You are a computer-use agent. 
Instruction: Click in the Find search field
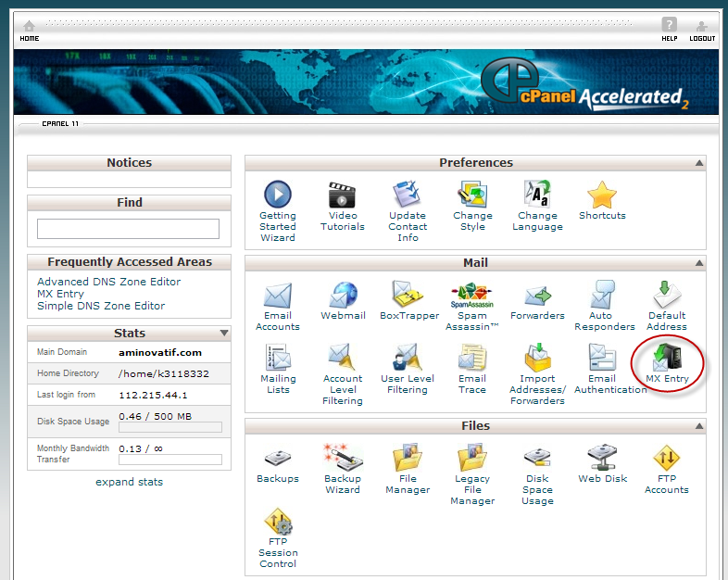[x=128, y=229]
